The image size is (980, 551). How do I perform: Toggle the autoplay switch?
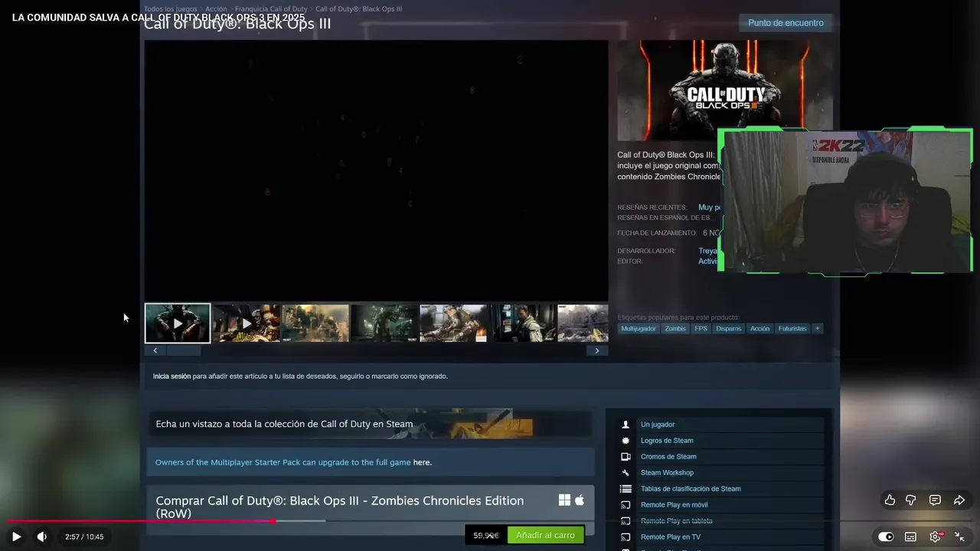coord(886,536)
